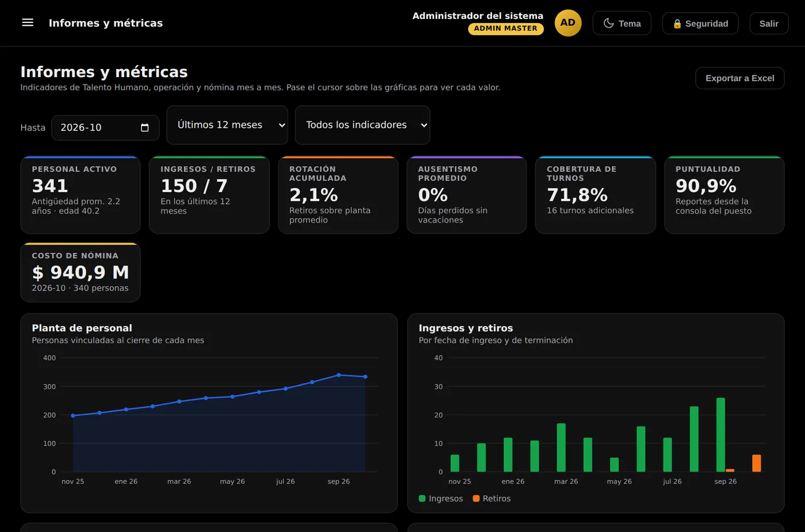Click the highest point on personnel line chart
The width and height of the screenshot is (805, 532).
point(339,375)
